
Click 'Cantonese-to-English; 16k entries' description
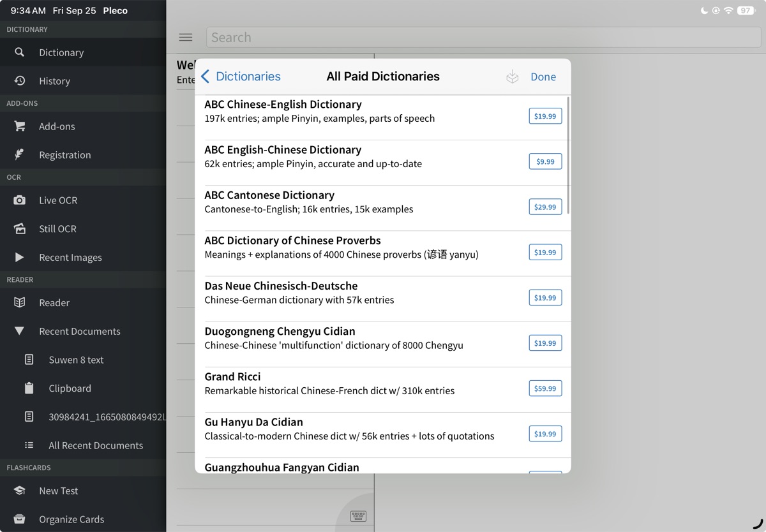308,209
